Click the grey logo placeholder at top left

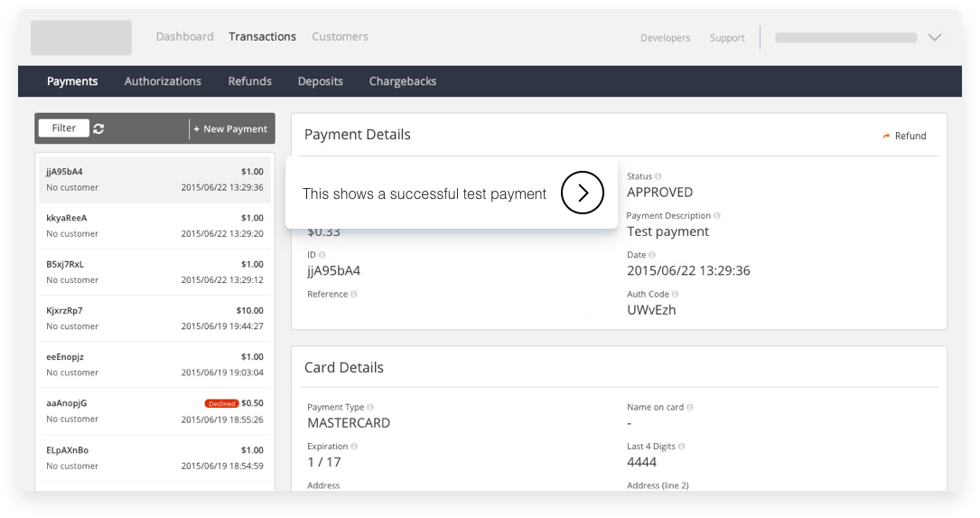pyautogui.click(x=81, y=38)
